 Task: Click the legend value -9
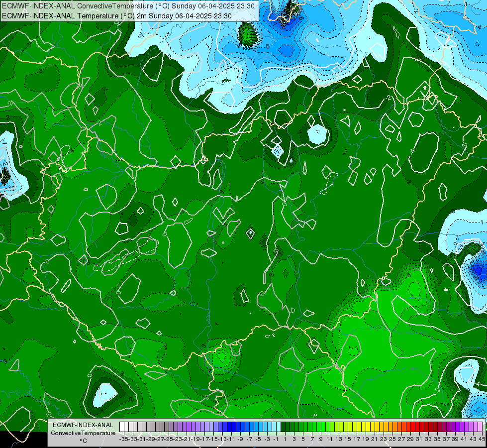tap(240, 439)
